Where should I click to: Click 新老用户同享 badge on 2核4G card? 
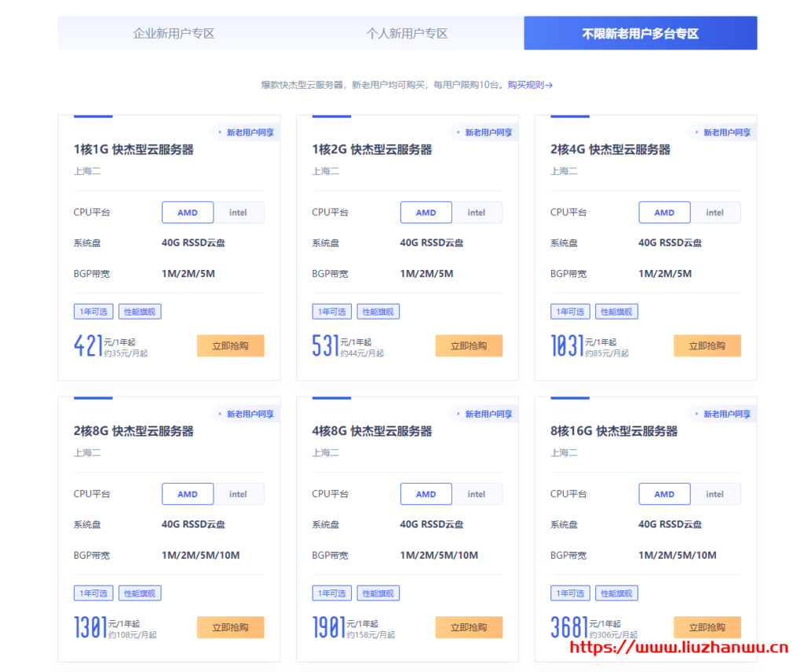722,132
